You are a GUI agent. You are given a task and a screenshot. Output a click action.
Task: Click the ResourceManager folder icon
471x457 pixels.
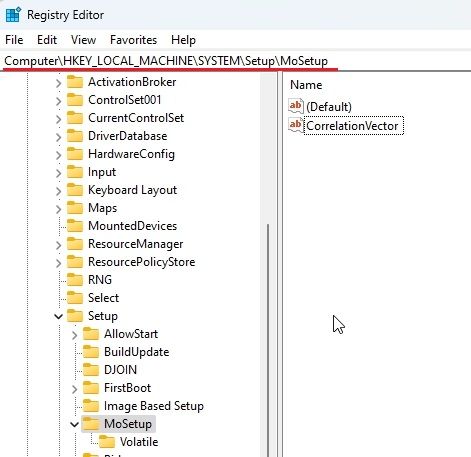point(75,244)
